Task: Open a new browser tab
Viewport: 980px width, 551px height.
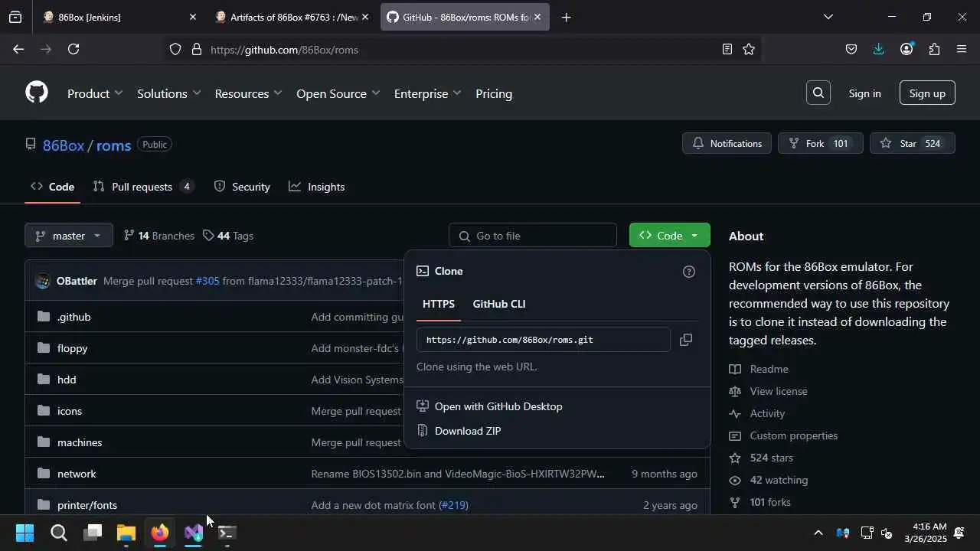Action: [x=566, y=17]
